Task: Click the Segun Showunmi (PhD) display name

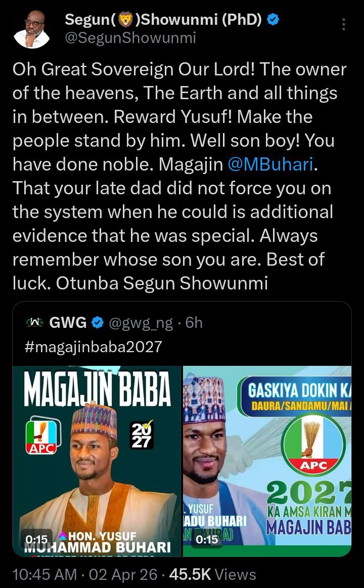Action: 163,20
